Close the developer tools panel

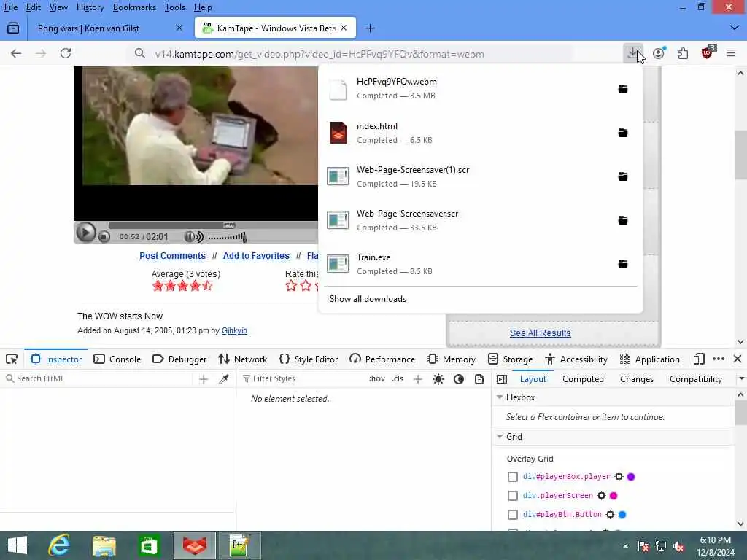coord(738,359)
